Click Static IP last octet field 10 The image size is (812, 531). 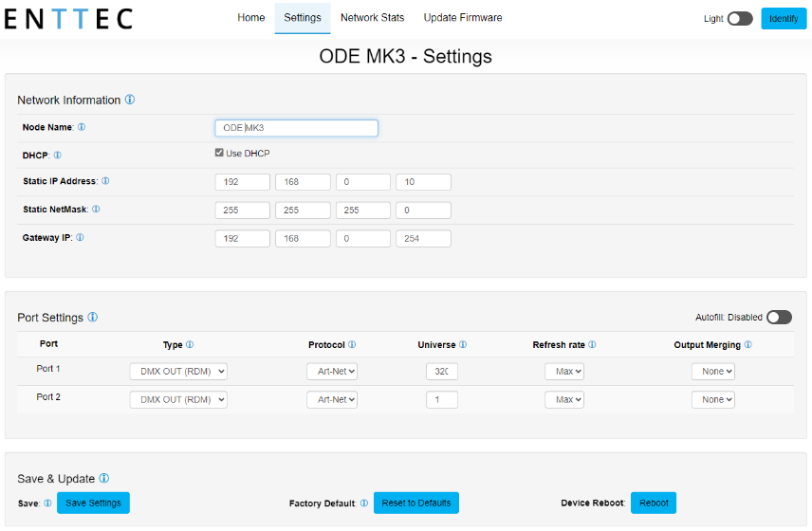(x=423, y=182)
